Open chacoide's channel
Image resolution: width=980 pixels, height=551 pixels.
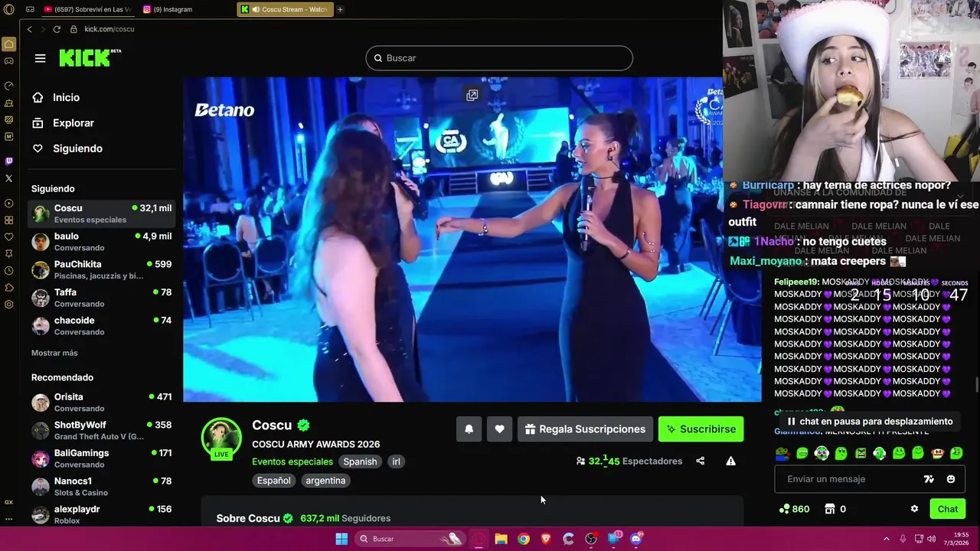[102, 326]
